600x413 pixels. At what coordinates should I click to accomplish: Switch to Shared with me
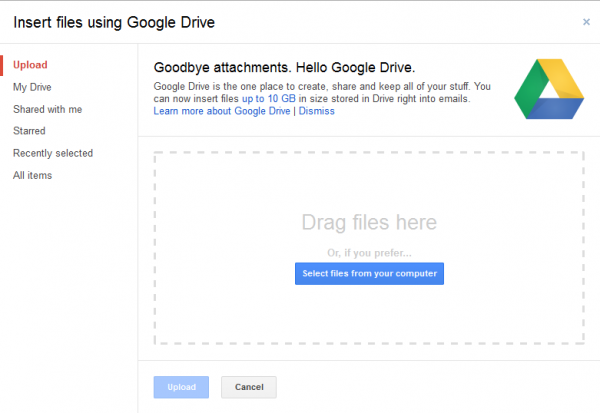tap(47, 109)
